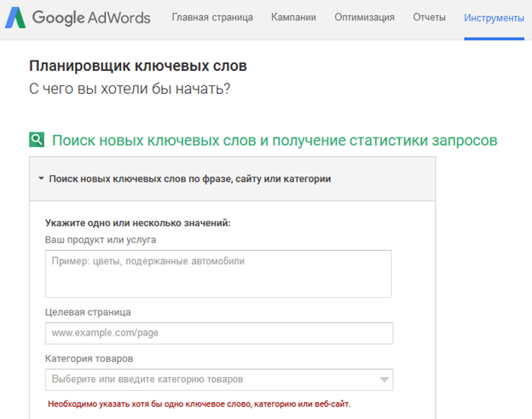Switch to the Оптимизация tab
Screen dimensions: 532x419
(364, 17)
